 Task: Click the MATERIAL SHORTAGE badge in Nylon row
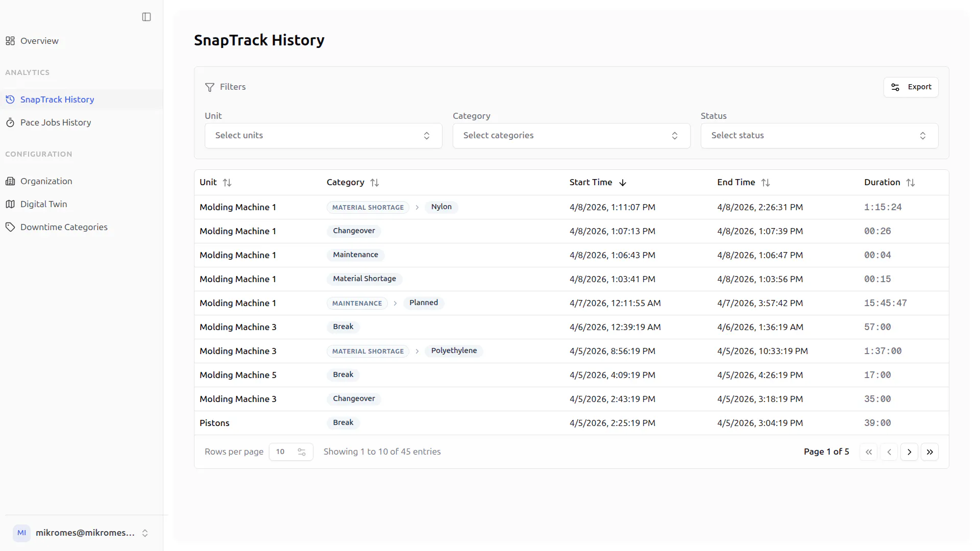367,208
